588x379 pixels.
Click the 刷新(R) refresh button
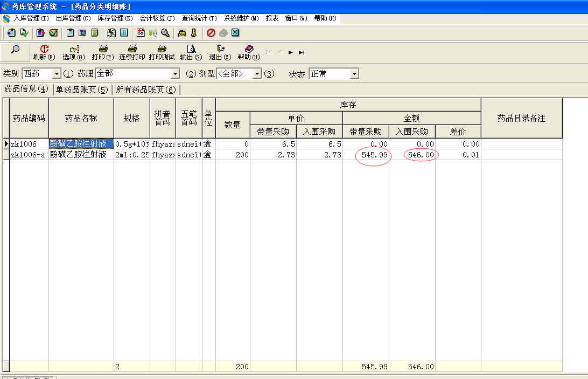click(x=44, y=53)
